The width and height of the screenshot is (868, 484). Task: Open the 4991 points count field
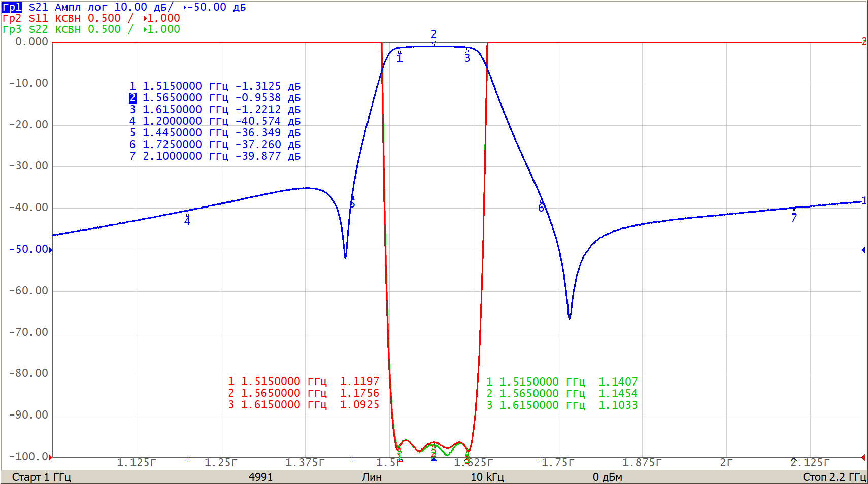260,477
